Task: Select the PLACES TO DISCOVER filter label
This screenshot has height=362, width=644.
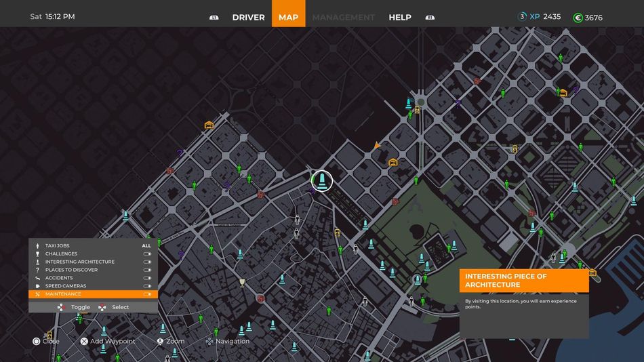Action: (x=71, y=270)
